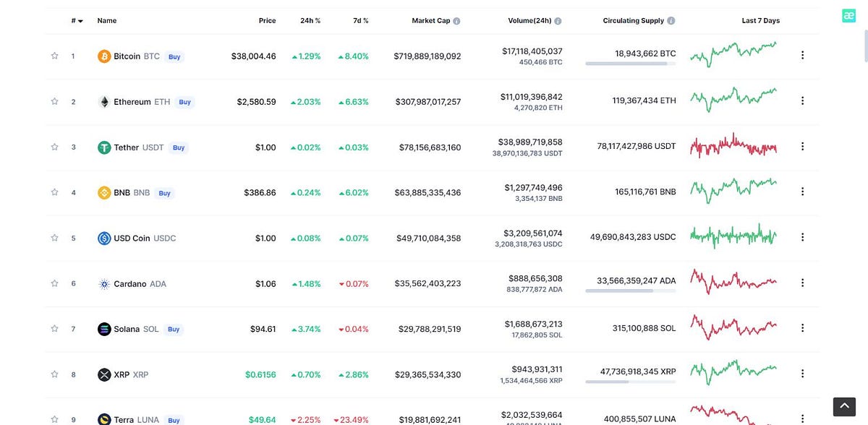The image size is (868, 425).
Task: Select the Solana coin logo
Action: [x=103, y=328]
